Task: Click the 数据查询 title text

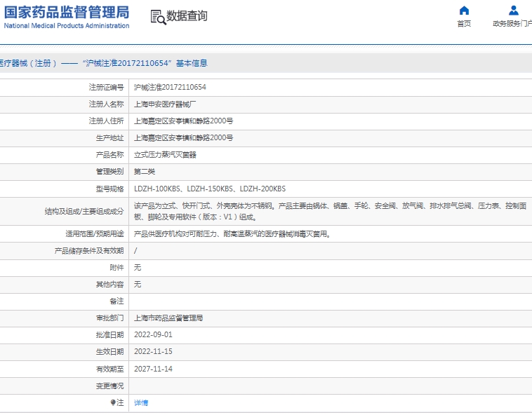Action: pos(187,16)
